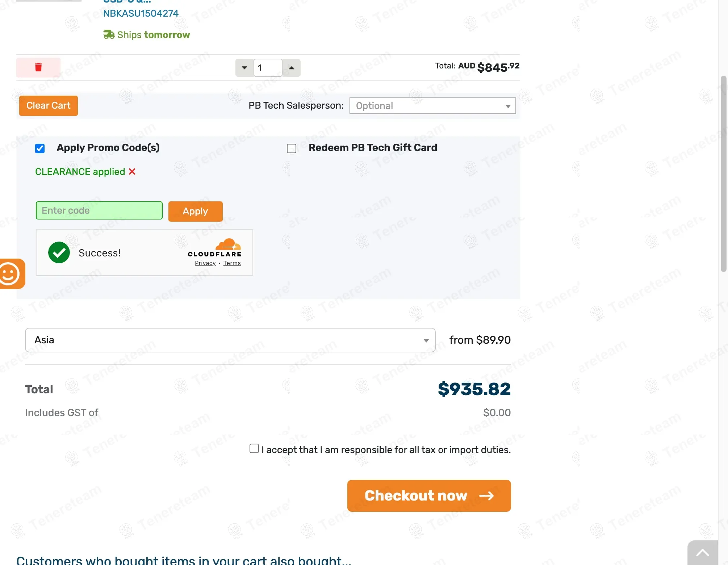Click the Cloudflare logo

coord(214,248)
